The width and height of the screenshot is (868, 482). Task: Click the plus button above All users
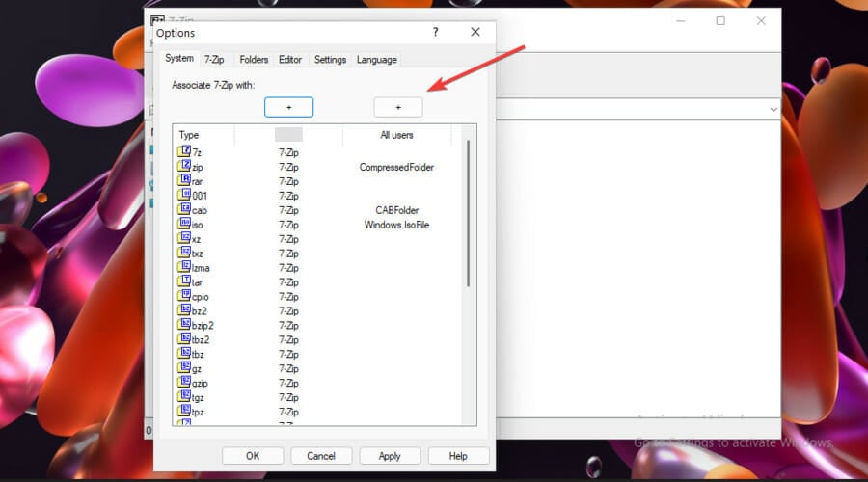398,107
